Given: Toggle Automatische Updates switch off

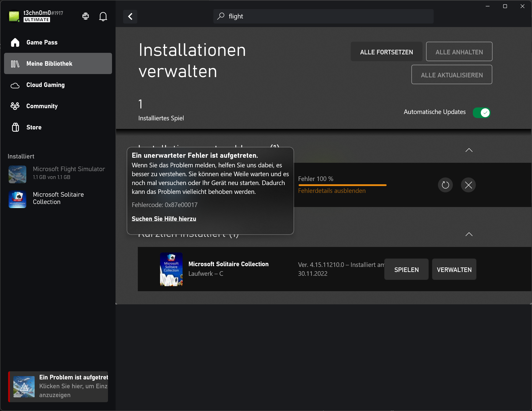Looking at the screenshot, I should pos(481,112).
